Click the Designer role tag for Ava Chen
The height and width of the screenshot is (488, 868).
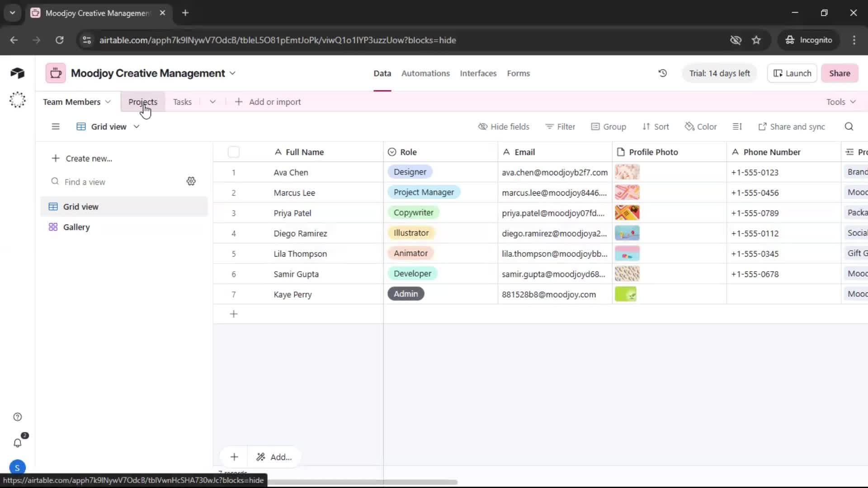coord(410,172)
